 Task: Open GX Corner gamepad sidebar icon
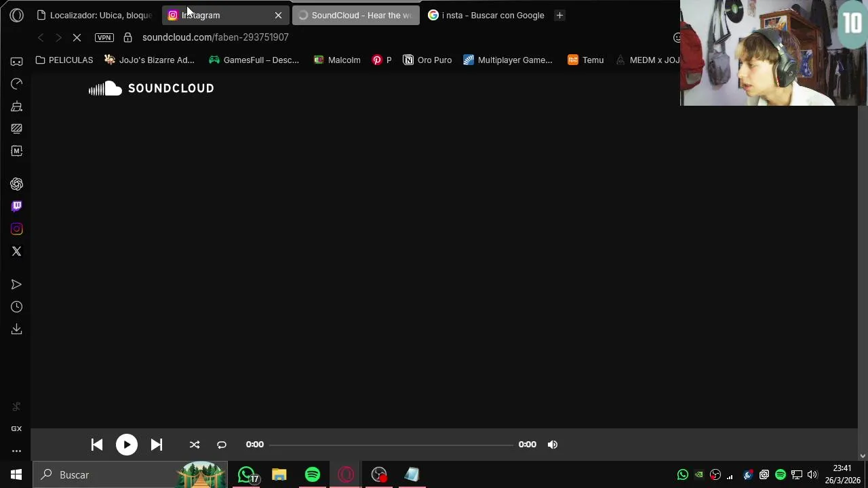point(16,61)
